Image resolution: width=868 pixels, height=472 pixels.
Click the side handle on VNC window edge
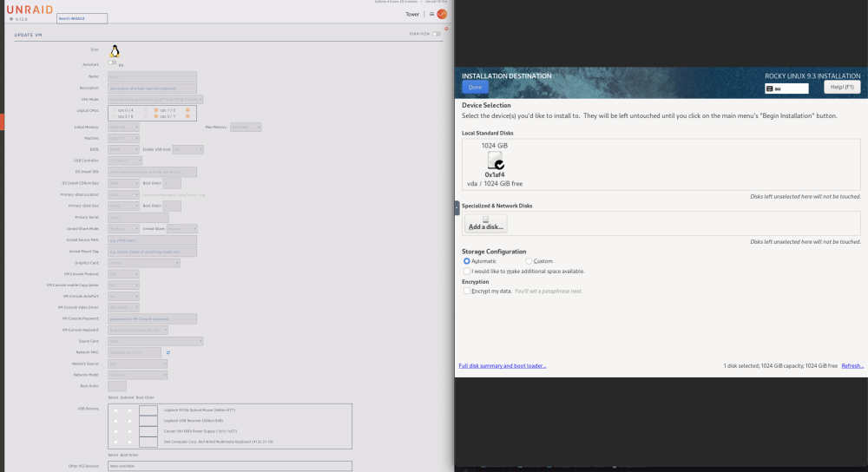click(457, 207)
